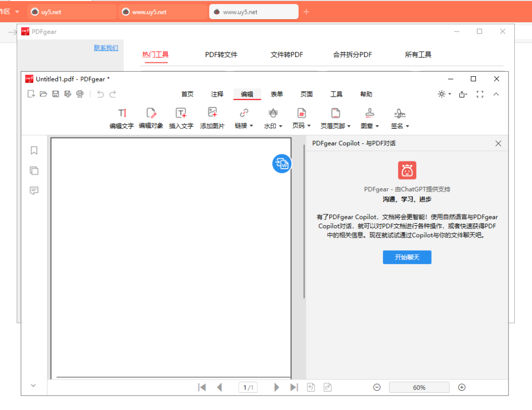Switch to the 工具 tab
This screenshot has height=410, width=532.
pos(337,94)
